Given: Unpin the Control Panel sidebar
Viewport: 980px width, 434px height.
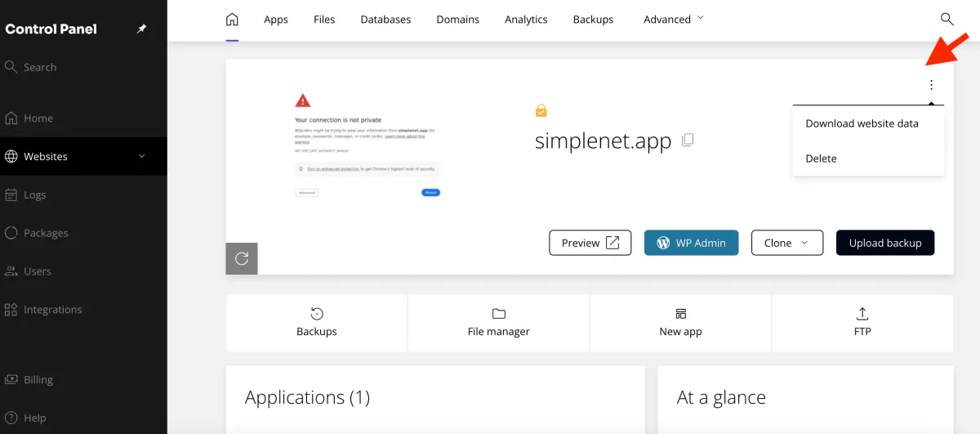Looking at the screenshot, I should click(x=141, y=29).
